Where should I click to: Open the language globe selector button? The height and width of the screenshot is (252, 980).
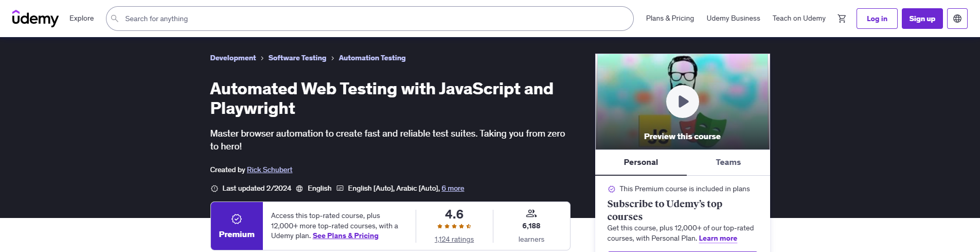957,19
